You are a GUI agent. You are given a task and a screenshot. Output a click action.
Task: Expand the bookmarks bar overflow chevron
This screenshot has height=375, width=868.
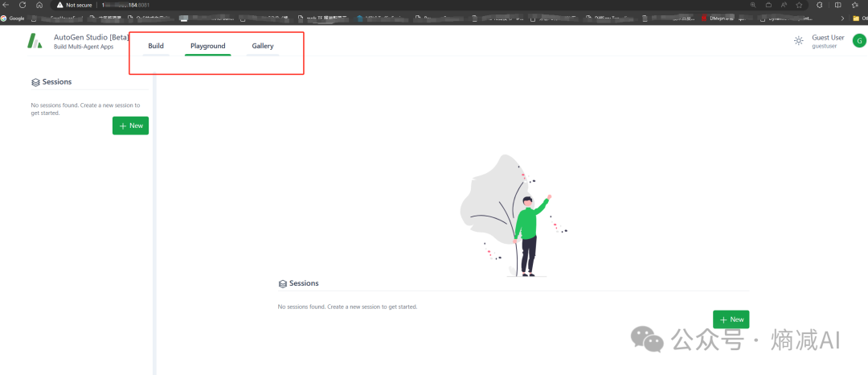coord(842,19)
